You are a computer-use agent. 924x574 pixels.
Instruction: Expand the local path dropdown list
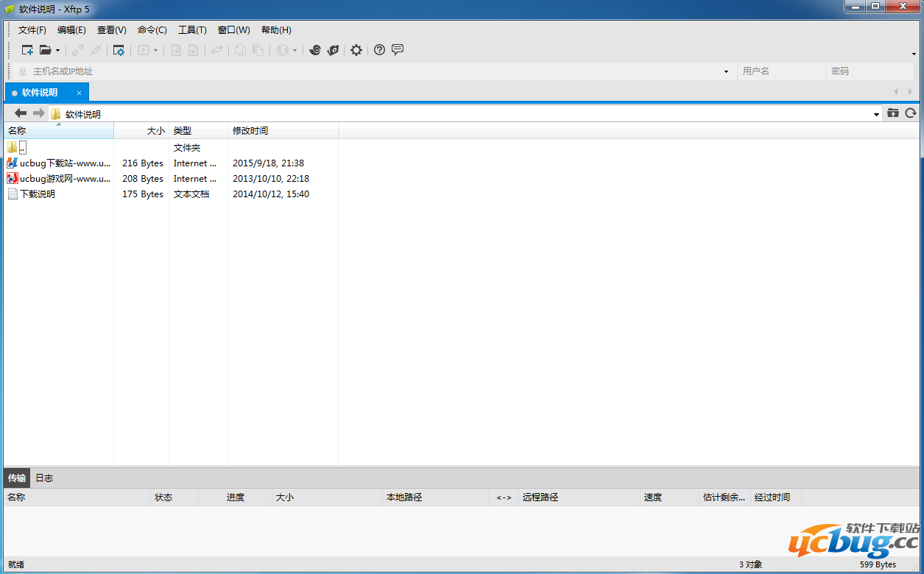pyautogui.click(x=876, y=114)
